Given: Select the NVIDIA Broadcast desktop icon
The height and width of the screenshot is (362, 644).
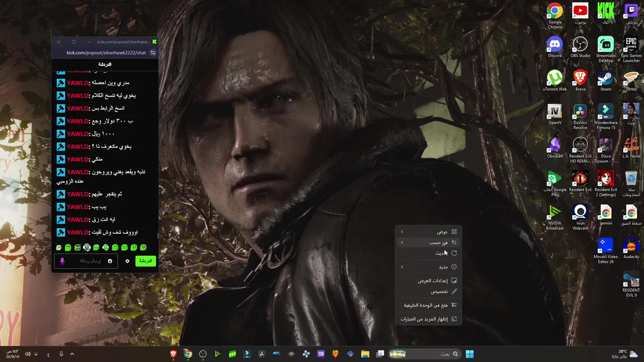Looking at the screenshot, I should click(x=555, y=217).
